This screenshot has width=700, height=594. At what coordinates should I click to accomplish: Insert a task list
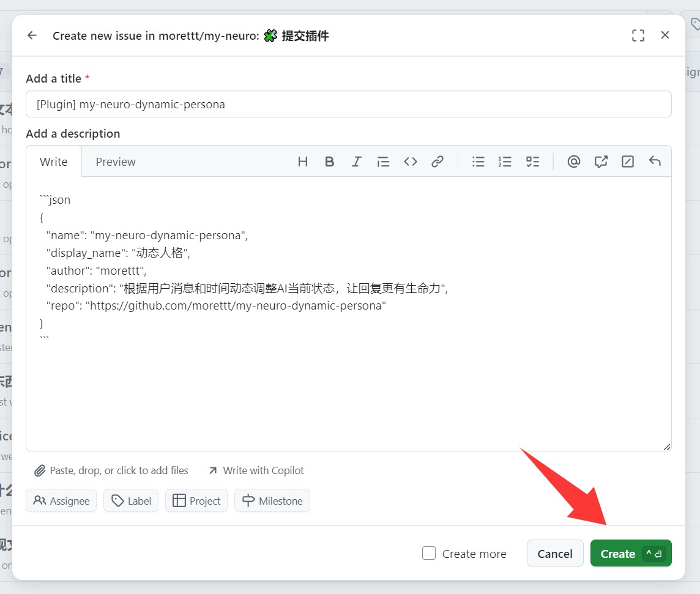click(x=532, y=161)
